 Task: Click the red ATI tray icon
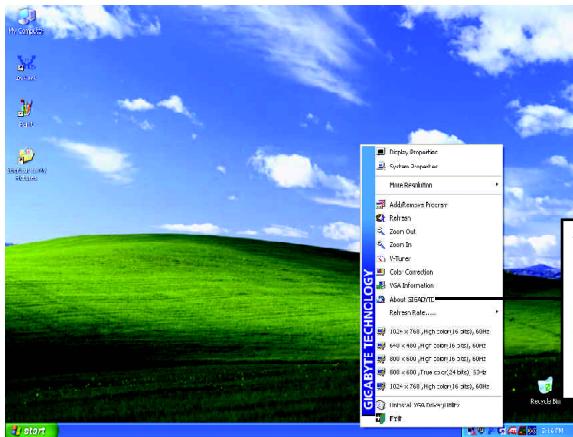[x=512, y=431]
